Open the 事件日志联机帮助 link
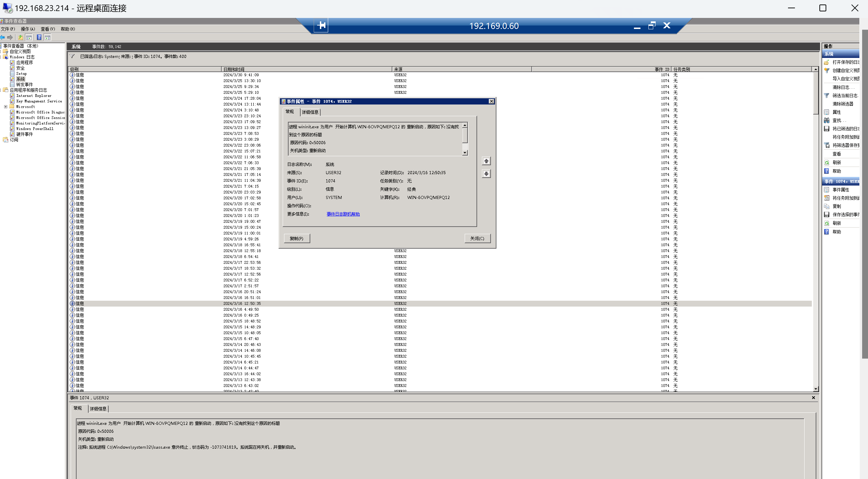Image resolution: width=868 pixels, height=479 pixels. 343,214
